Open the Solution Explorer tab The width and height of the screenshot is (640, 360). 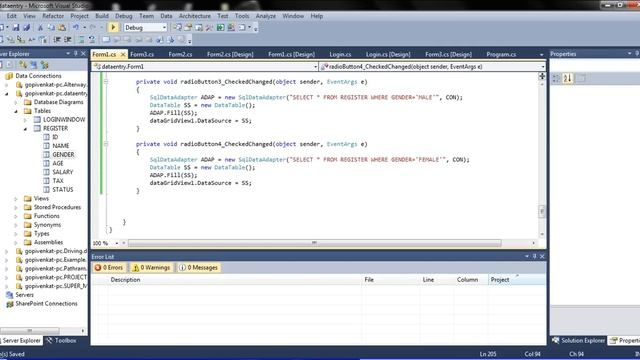coord(578,340)
